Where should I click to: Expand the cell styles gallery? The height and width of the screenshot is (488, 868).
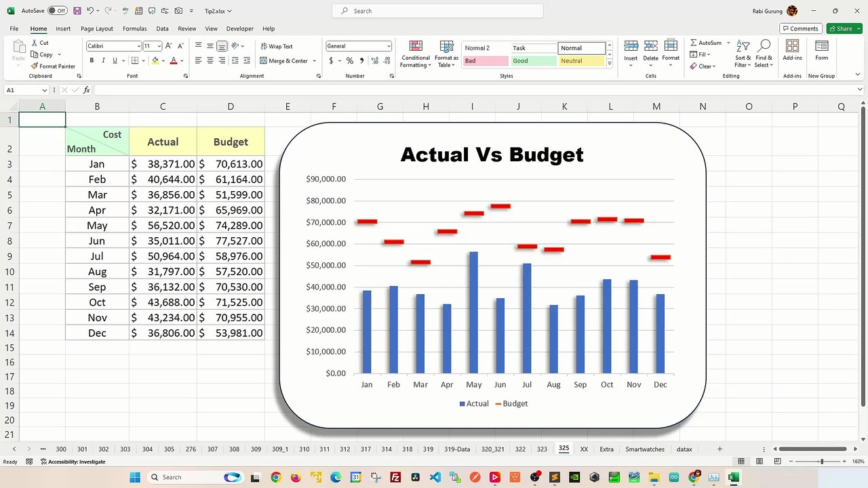609,64
